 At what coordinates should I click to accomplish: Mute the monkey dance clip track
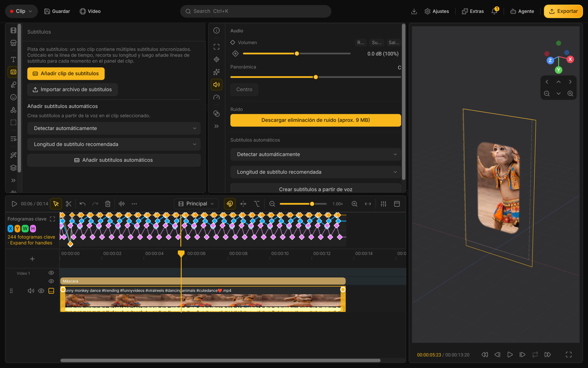coord(31,291)
